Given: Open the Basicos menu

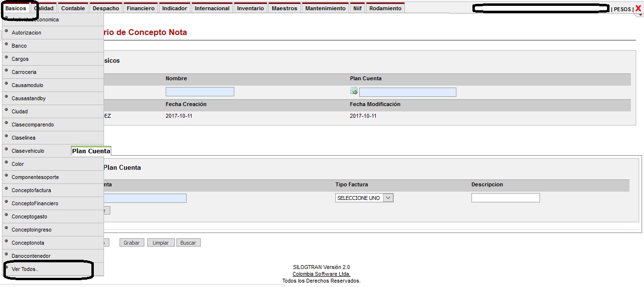Looking at the screenshot, I should point(16,8).
